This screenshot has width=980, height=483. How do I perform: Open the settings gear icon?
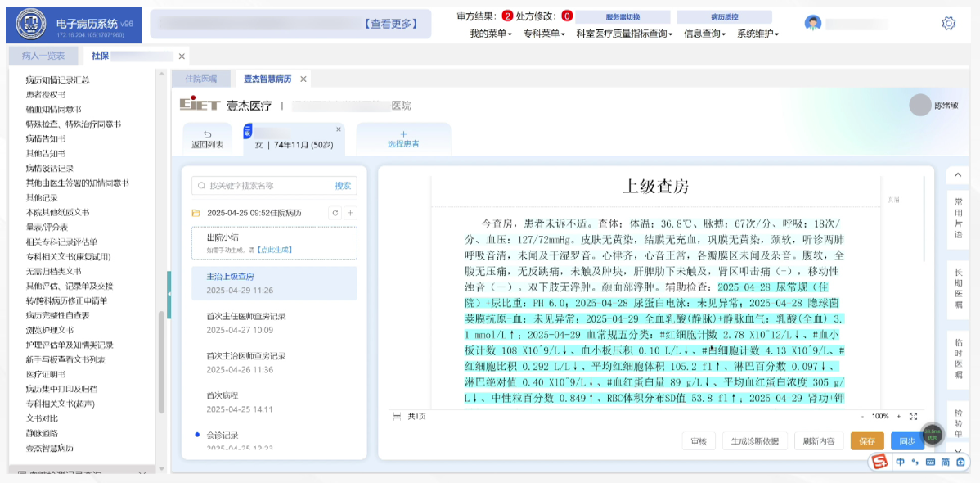[x=948, y=23]
